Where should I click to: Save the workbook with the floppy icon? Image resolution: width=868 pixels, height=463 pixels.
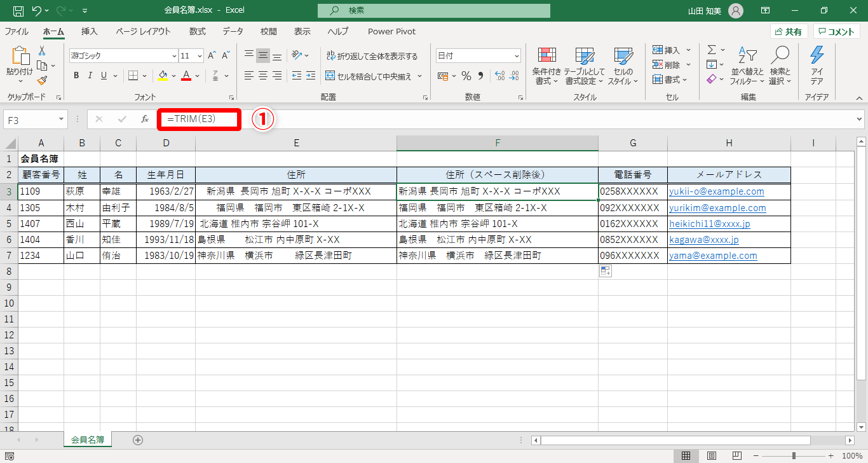tap(18, 11)
